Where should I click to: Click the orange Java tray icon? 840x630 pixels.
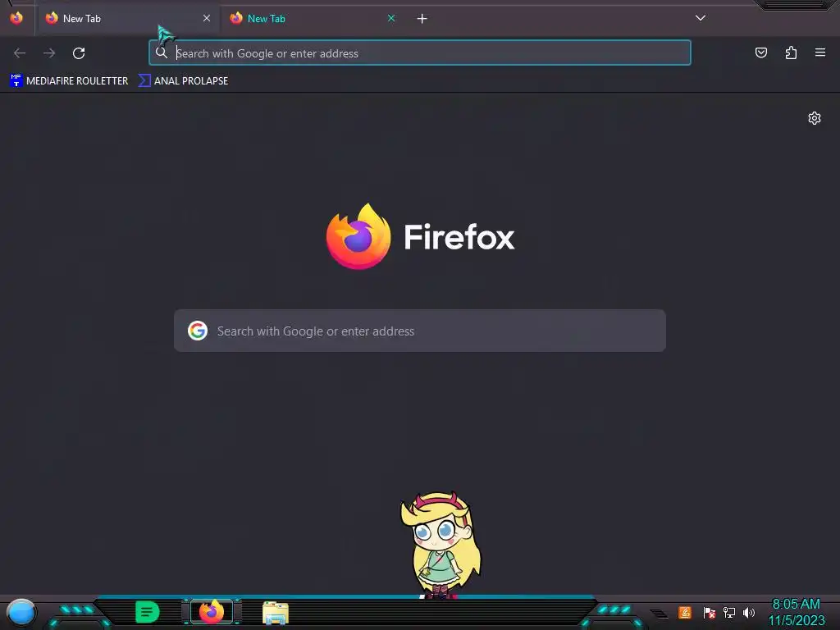(685, 612)
